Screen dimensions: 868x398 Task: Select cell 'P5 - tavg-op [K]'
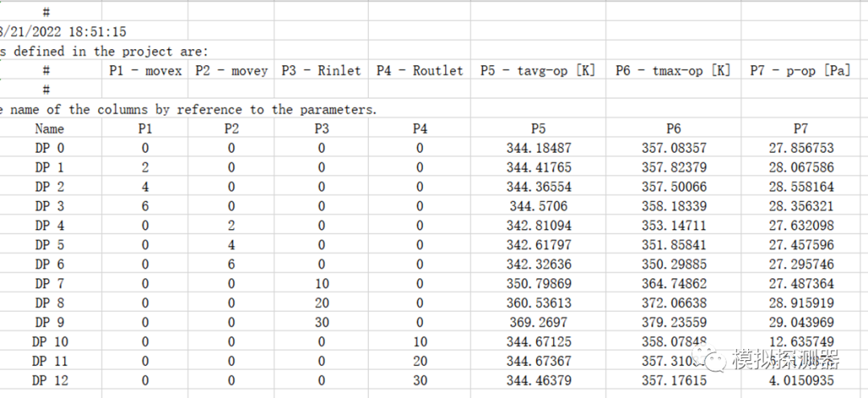coord(538,70)
